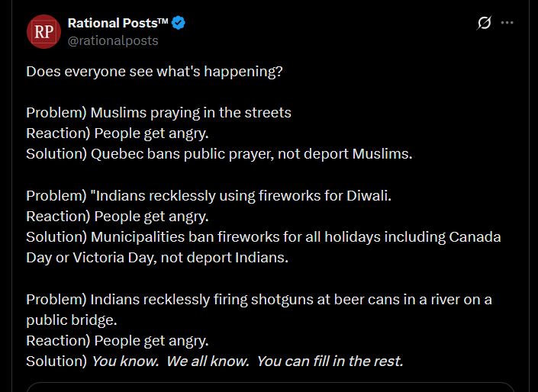Open the embedded card below the post

click(269, 387)
